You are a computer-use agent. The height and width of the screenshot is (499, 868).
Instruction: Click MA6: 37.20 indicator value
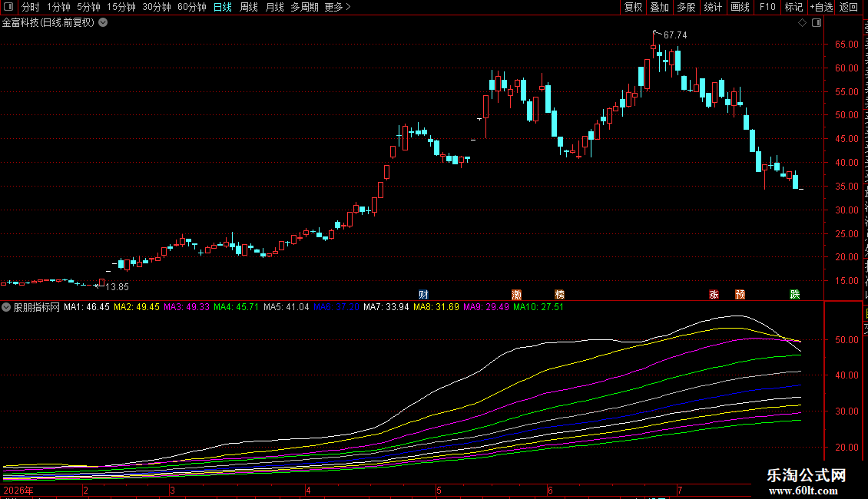coord(336,307)
